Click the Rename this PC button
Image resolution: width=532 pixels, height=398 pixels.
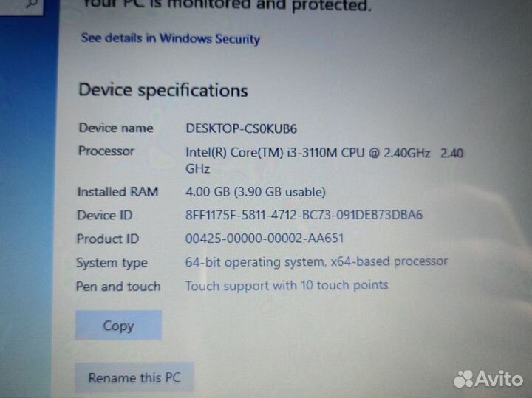click(x=134, y=377)
